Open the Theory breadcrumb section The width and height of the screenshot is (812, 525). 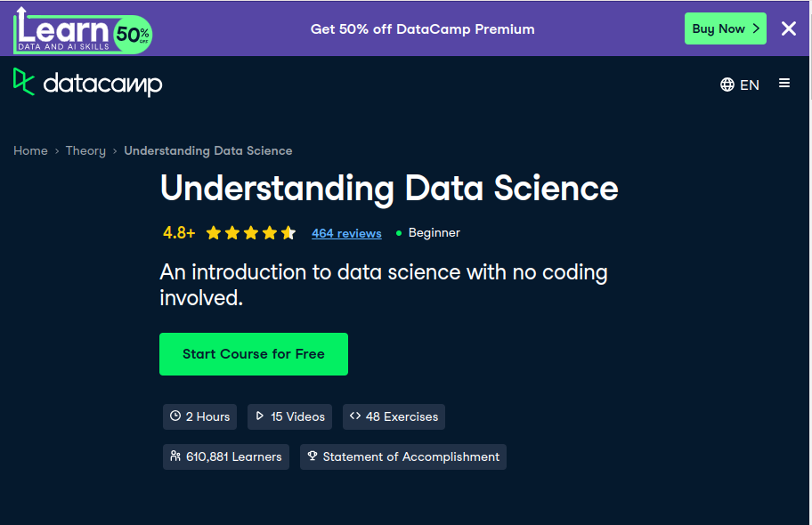click(x=85, y=150)
